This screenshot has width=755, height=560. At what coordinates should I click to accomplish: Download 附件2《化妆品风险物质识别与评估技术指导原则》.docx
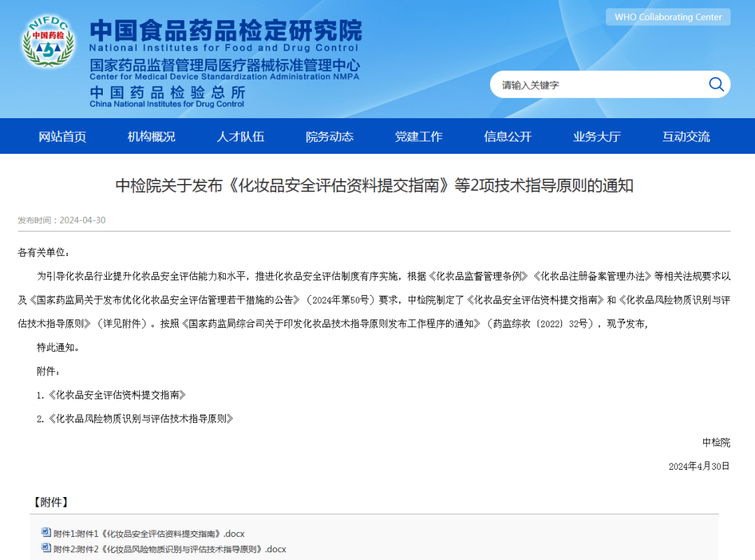[166, 549]
